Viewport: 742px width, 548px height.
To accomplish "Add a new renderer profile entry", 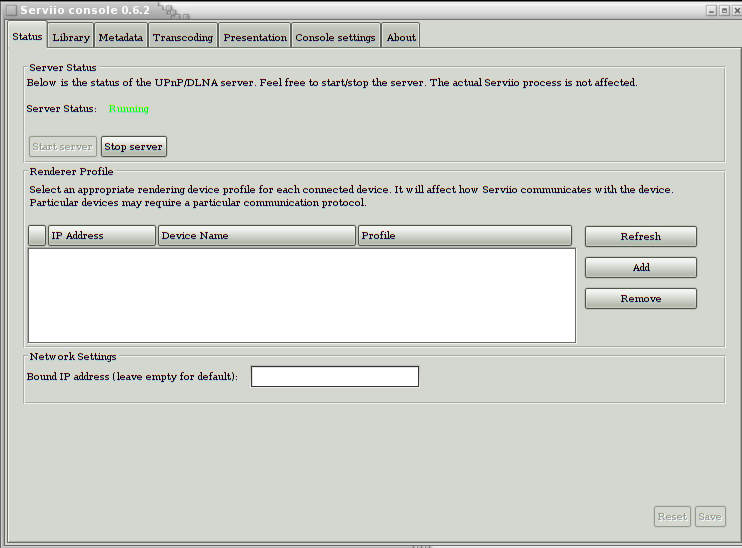I will point(641,267).
